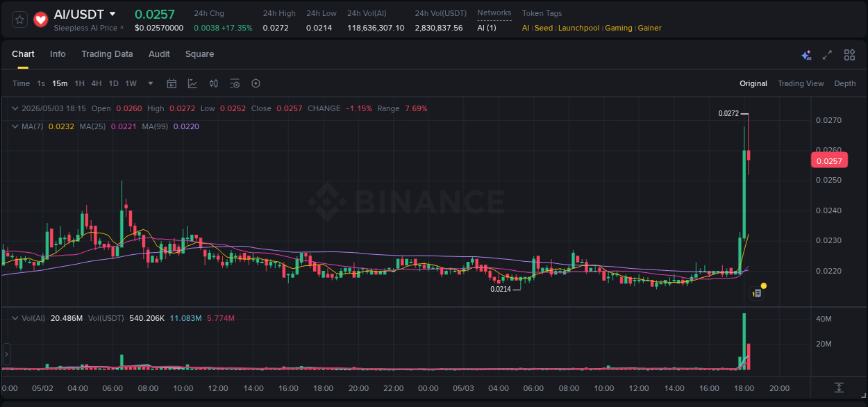The height and width of the screenshot is (407, 868).
Task: Click the MA(25) value 0.0221
Action: coord(123,126)
